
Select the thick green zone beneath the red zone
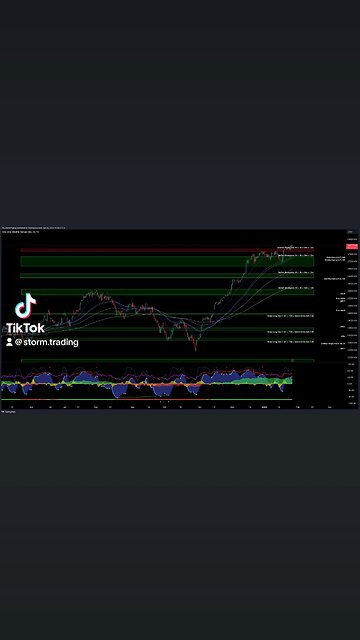167,261
